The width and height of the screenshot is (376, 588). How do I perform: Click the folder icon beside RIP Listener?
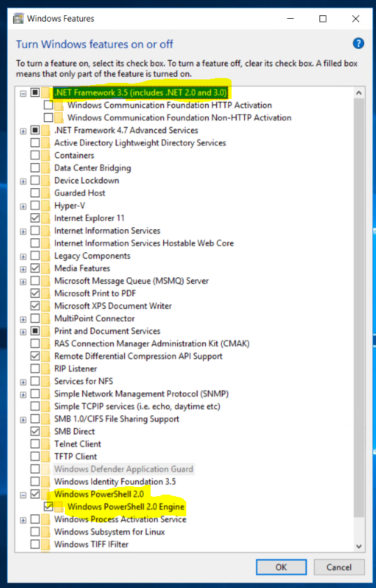[x=46, y=369]
